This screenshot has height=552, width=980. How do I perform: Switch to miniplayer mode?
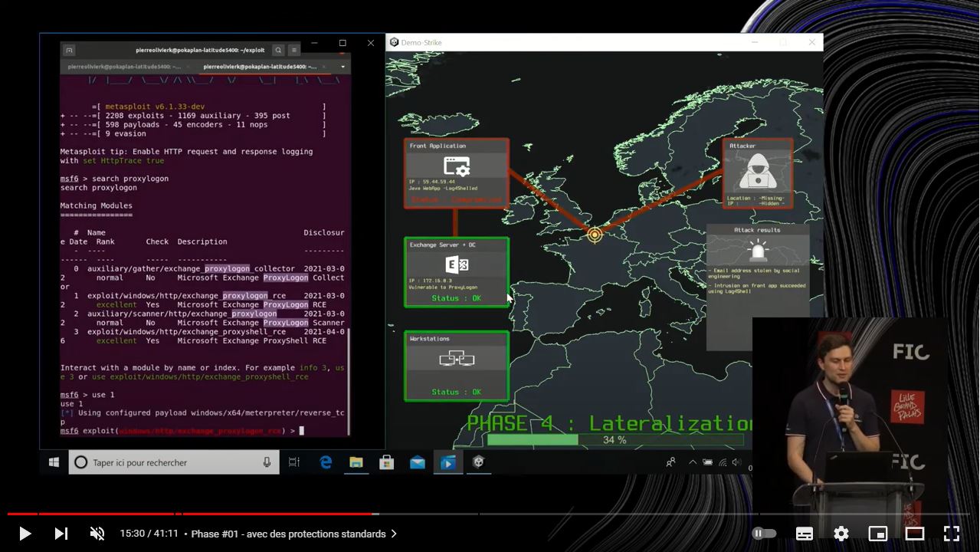(x=877, y=534)
